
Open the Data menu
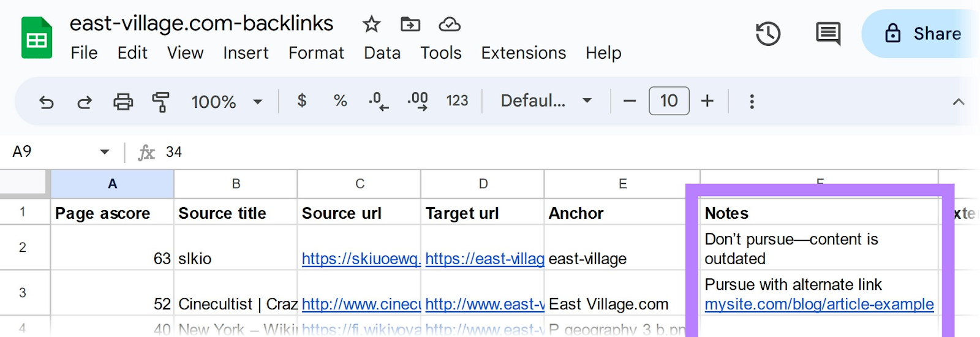coord(382,53)
